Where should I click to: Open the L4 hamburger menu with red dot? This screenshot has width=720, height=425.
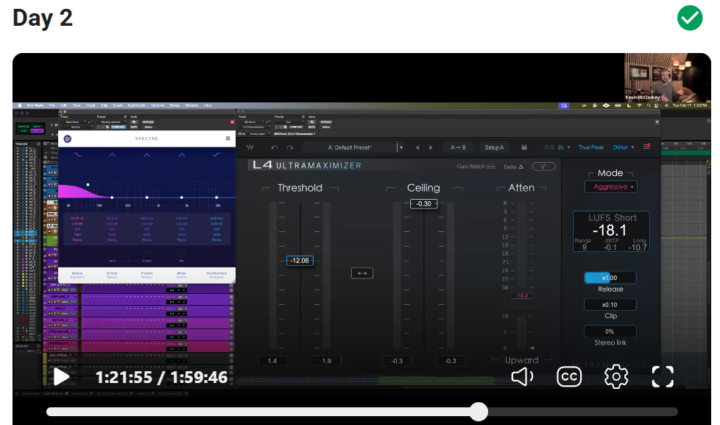pyautogui.click(x=647, y=147)
